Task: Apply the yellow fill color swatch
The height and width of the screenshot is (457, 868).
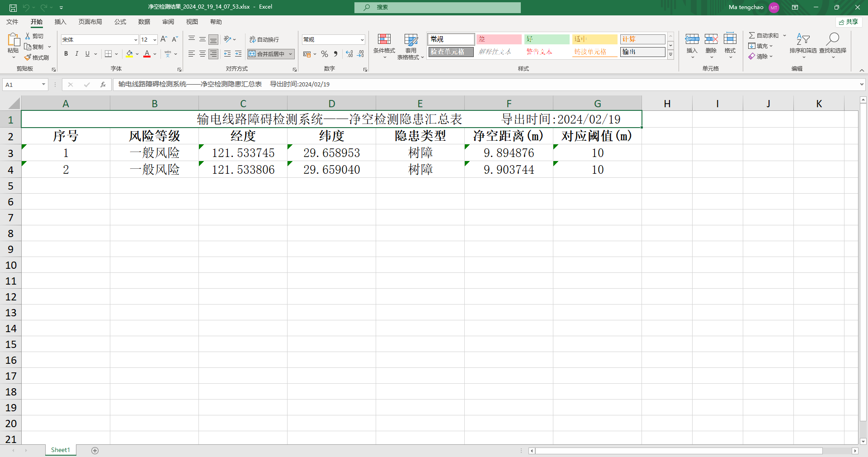Action: (130, 54)
